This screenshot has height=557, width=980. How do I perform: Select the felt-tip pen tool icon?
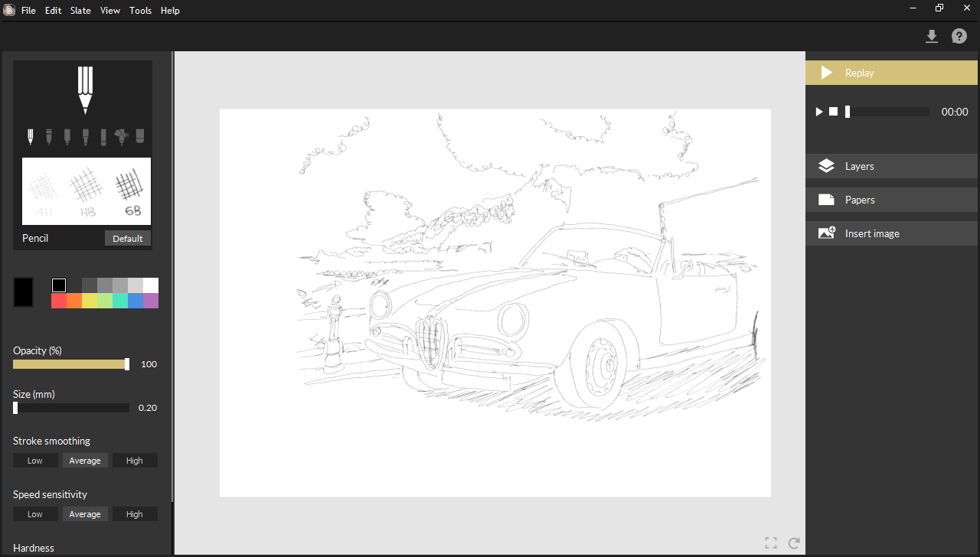85,137
